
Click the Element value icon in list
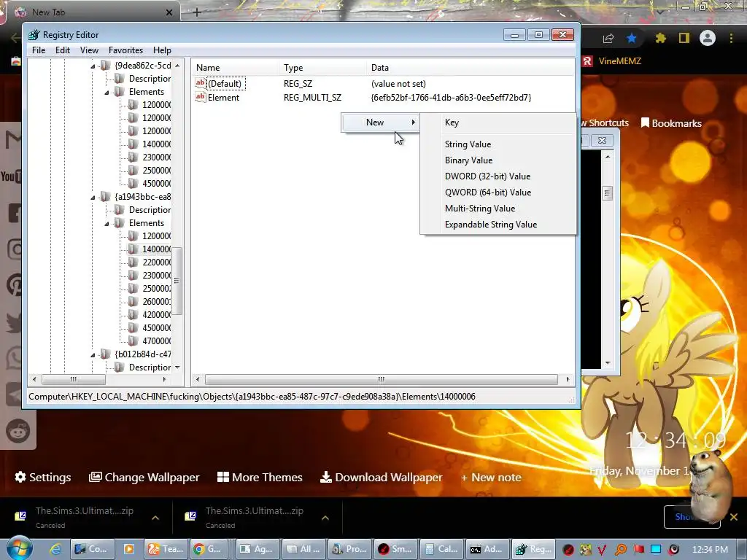[x=200, y=97]
